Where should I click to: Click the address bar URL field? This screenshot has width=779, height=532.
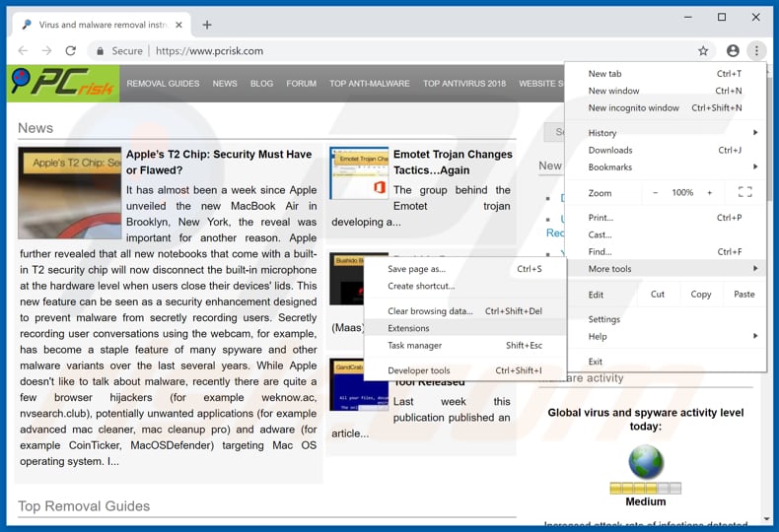(394, 51)
